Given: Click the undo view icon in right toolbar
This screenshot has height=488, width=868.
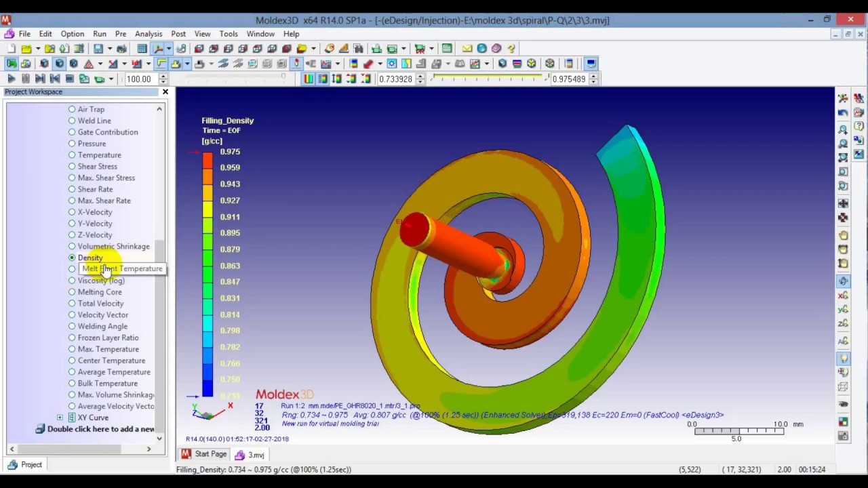Looking at the screenshot, I should coord(843,112).
